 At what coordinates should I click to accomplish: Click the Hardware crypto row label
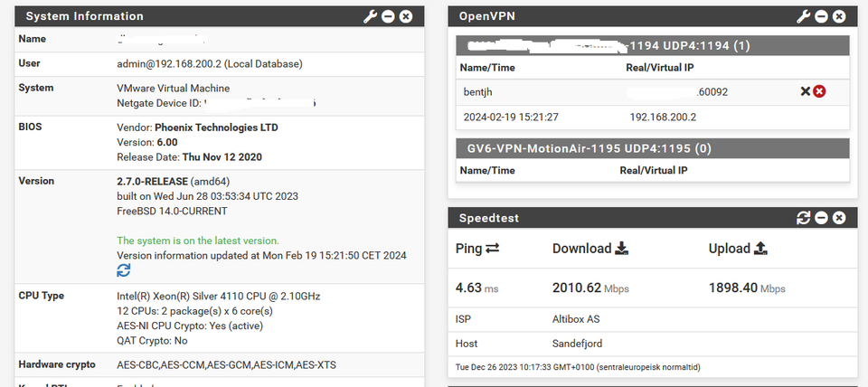(57, 364)
